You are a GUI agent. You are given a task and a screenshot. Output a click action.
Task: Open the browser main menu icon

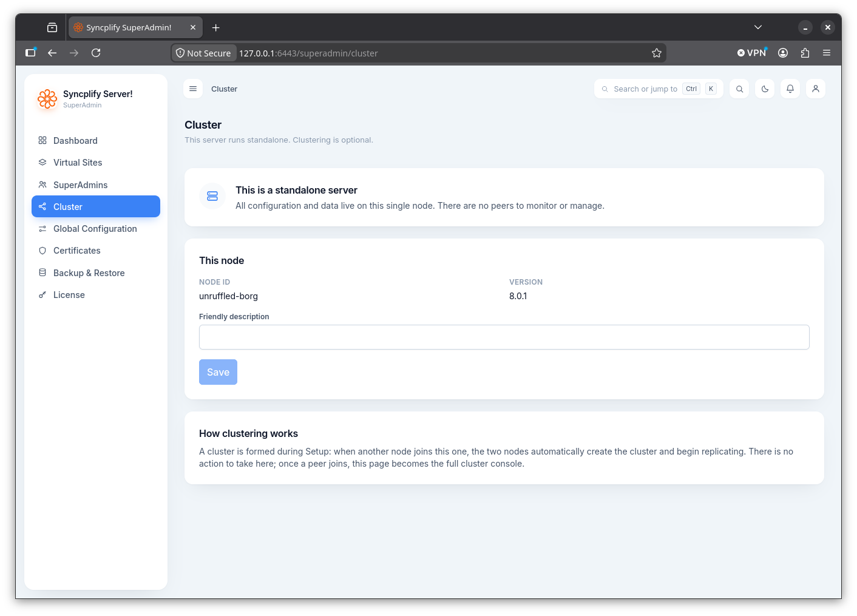tap(827, 53)
